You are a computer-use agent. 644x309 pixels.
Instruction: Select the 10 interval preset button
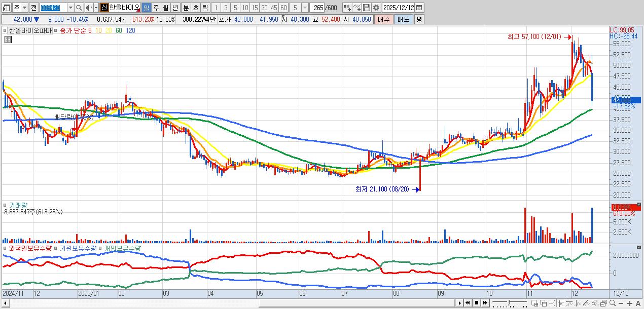(245, 8)
